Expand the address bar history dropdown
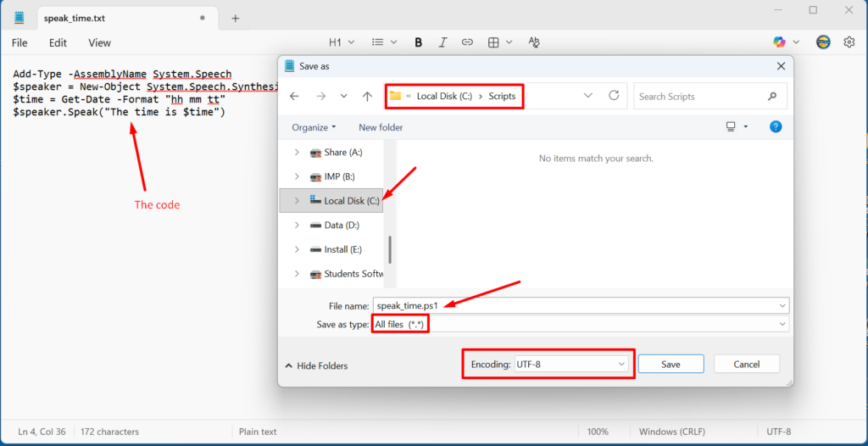Image resolution: width=868 pixels, height=446 pixels. 588,96
